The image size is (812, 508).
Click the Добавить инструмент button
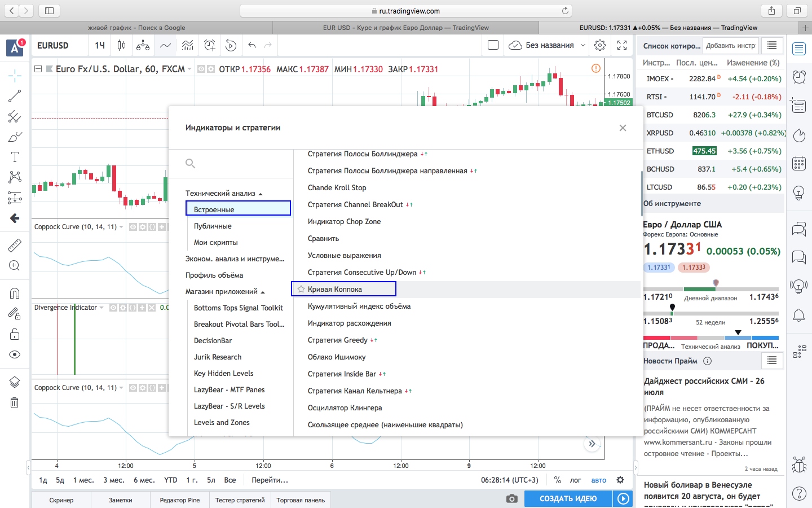730,46
